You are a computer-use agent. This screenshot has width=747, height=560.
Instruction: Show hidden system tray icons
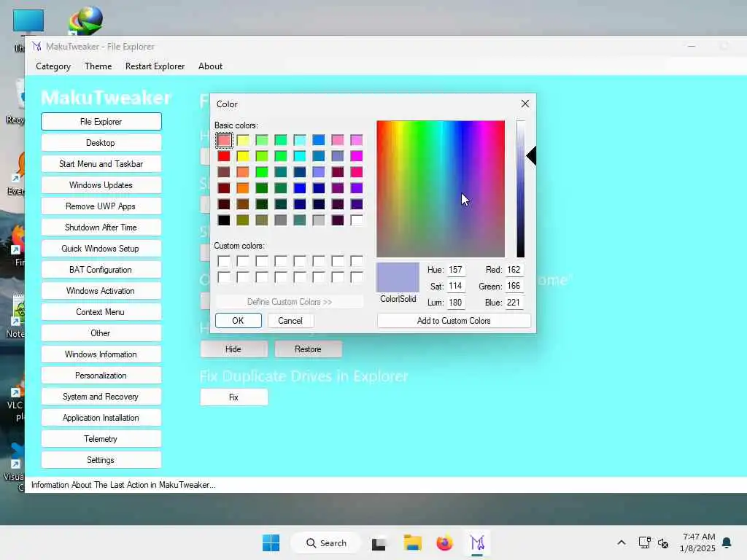[622, 542]
